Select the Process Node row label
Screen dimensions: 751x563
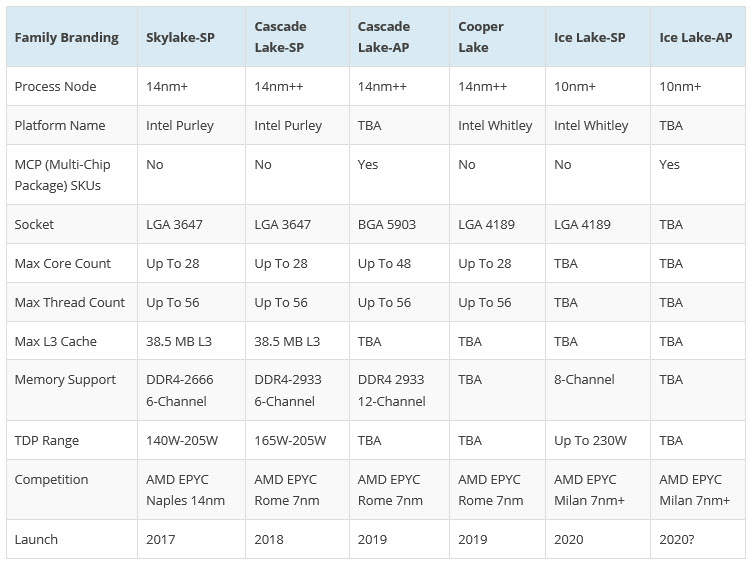click(x=56, y=87)
